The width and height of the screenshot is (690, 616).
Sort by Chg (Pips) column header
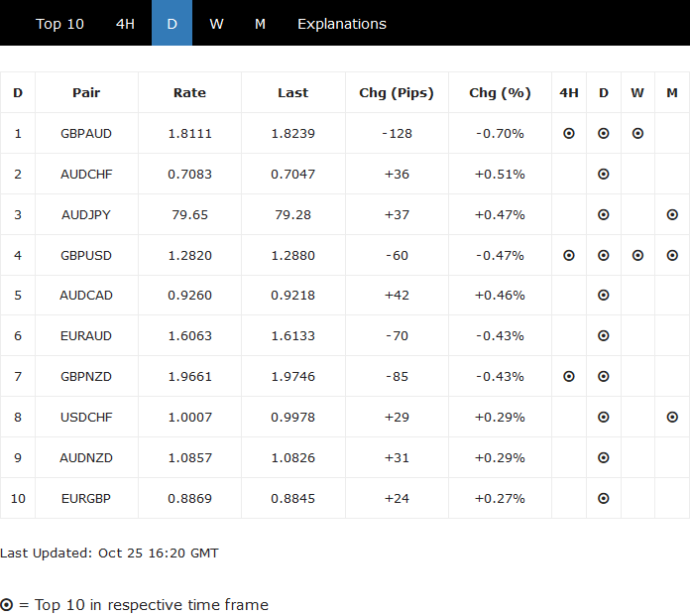(397, 93)
